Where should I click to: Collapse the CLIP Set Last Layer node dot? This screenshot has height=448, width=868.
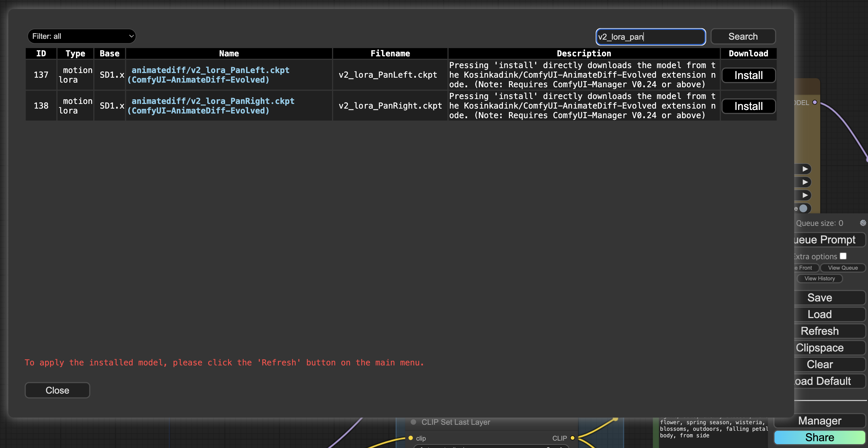pos(413,422)
